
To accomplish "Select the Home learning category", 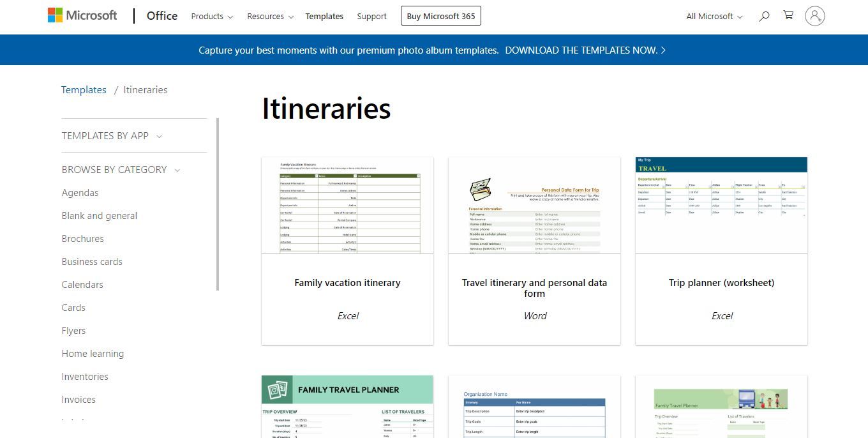I will [93, 354].
